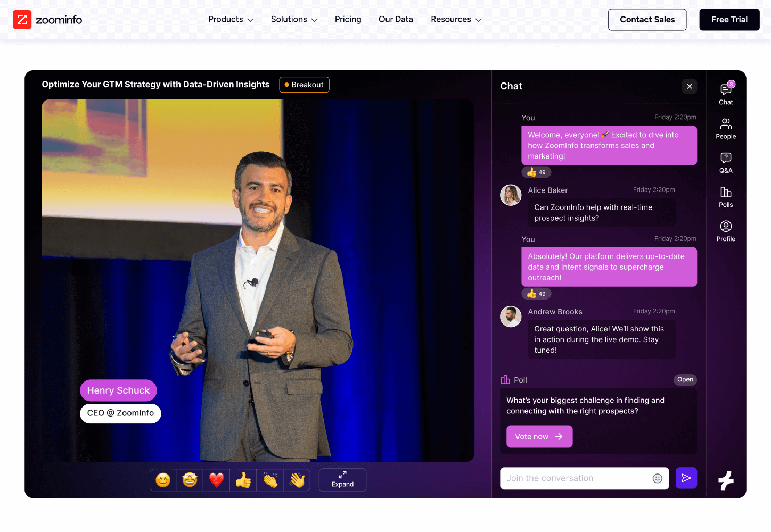This screenshot has width=771, height=532.
Task: Click the Andrew Brooks name in chat
Action: pos(555,312)
